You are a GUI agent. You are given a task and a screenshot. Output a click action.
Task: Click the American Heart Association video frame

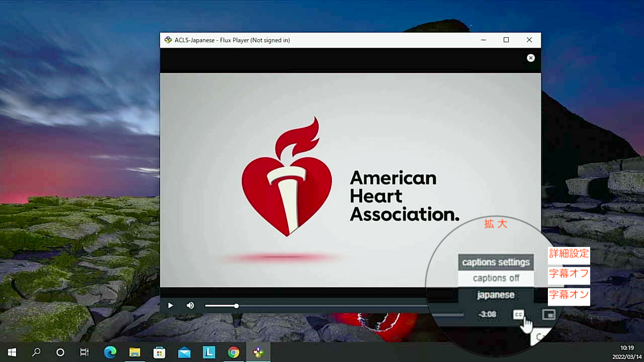click(350, 180)
